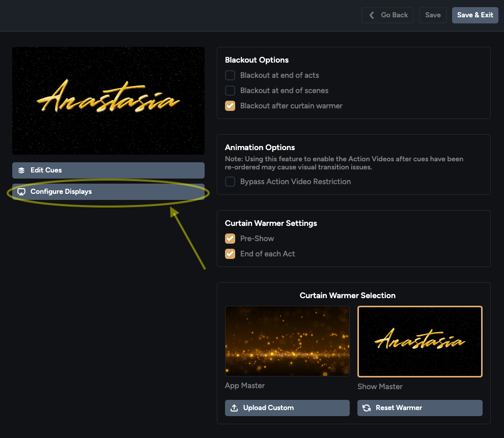Click the large Anastasia preview image
This screenshot has height=438, width=504.
point(108,101)
